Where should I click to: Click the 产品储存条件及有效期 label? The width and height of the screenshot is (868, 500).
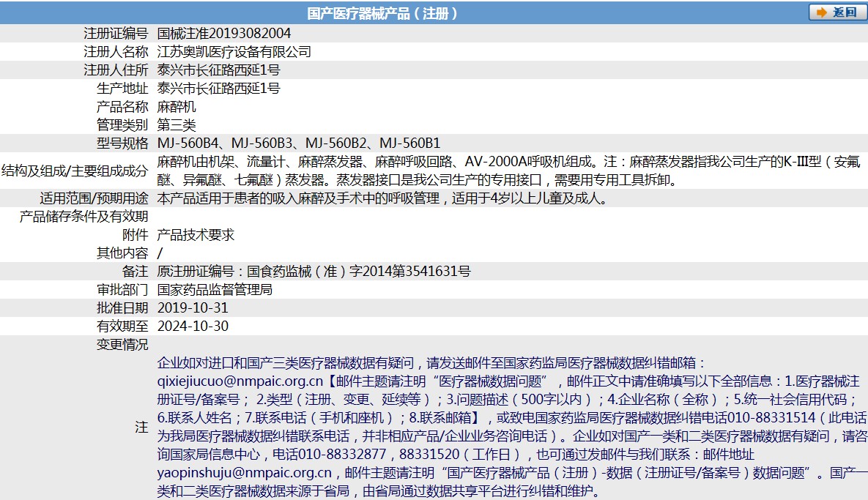point(84,216)
